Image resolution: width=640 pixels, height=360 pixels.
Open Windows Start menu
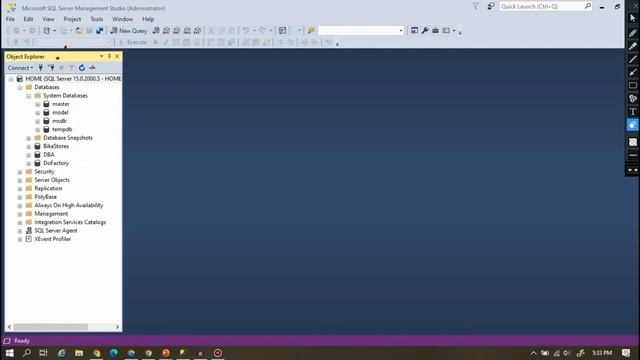pyautogui.click(x=10, y=353)
